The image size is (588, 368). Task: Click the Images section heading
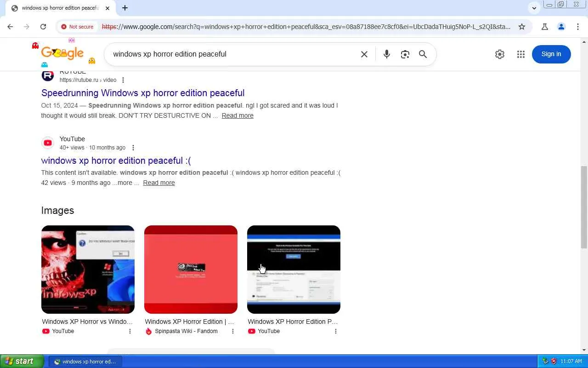click(57, 210)
